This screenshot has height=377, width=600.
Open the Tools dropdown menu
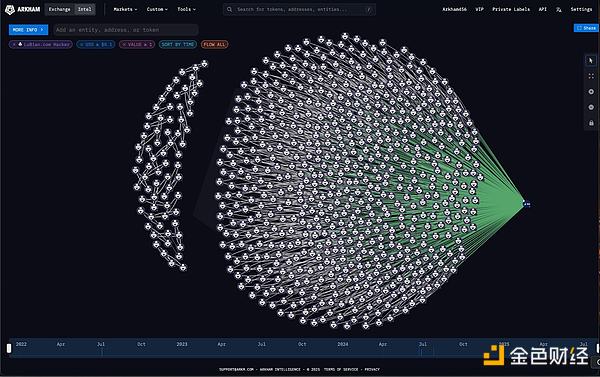(186, 10)
